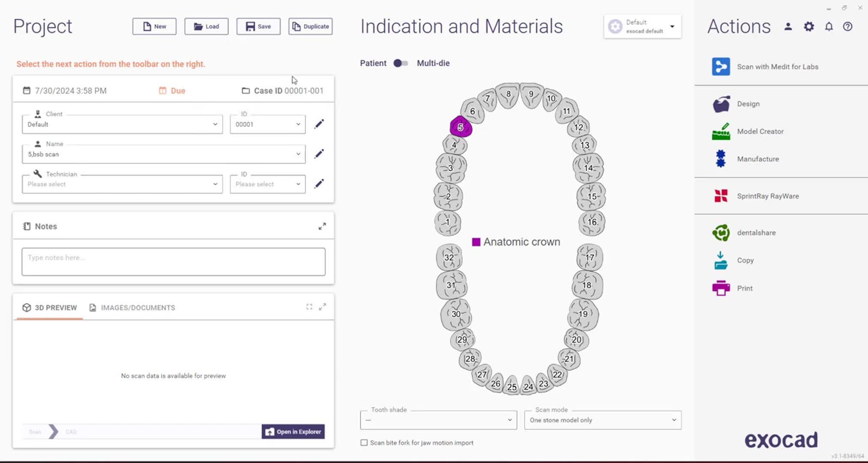Select tooth 19 in the chart

click(x=583, y=314)
